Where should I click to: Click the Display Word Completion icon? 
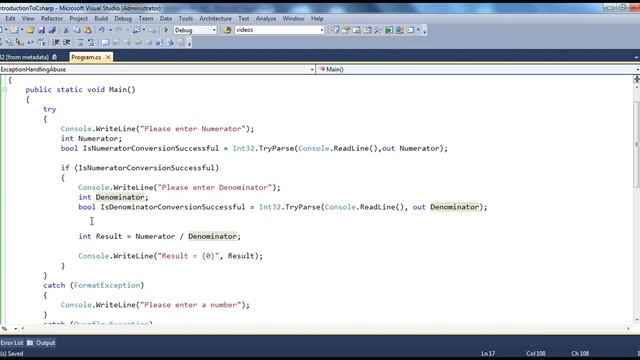31,42
